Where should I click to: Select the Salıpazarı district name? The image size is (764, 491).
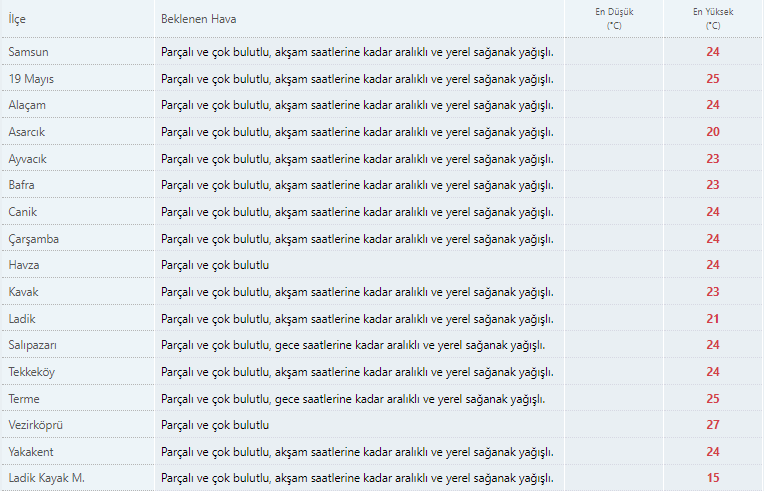click(x=33, y=345)
